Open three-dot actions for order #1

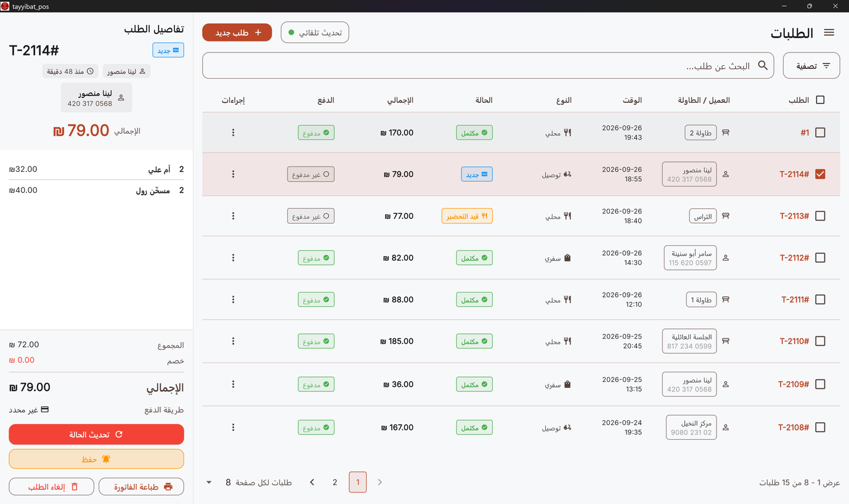point(233,132)
